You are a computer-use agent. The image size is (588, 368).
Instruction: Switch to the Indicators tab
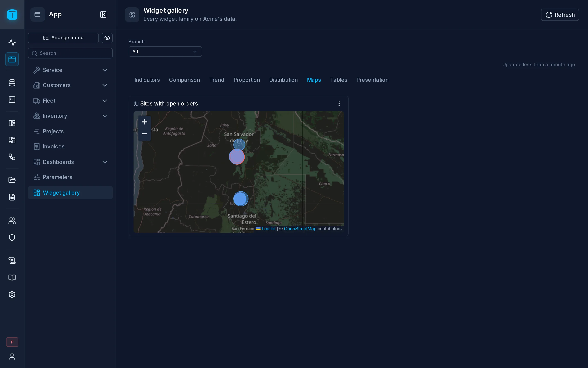147,80
